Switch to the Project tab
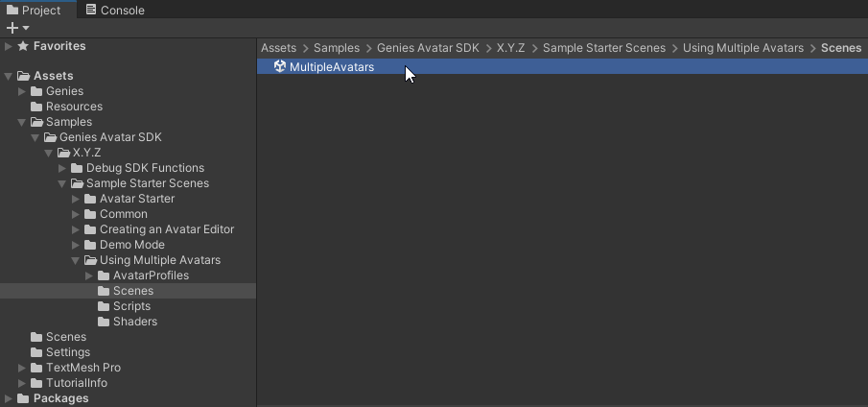This screenshot has height=407, width=868. click(x=34, y=11)
